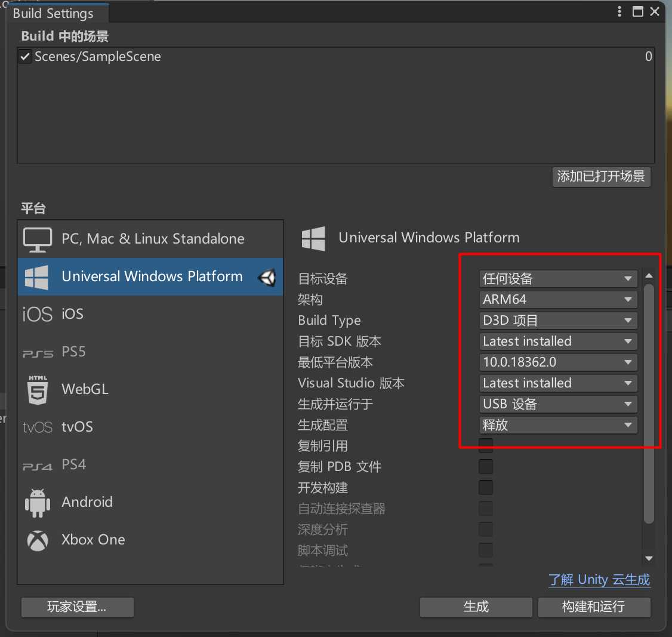Select the Scenes/SampleScene row text
Viewport: 672px width, 637px height.
point(98,57)
